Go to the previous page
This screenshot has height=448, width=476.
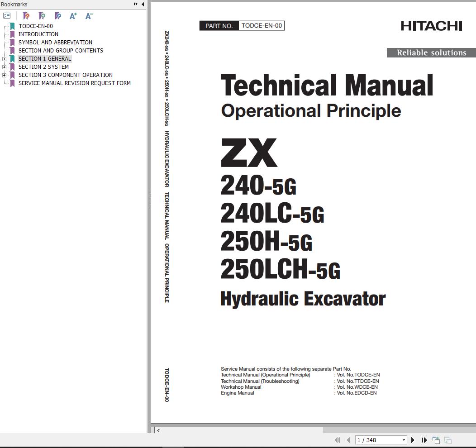[x=348, y=440]
